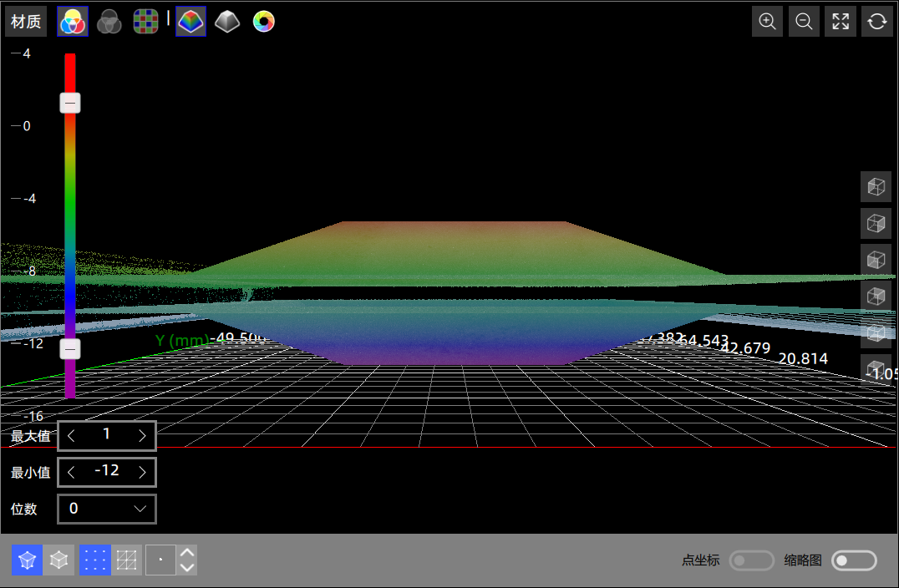
Task: Open the 位数 dropdown
Action: [106, 509]
